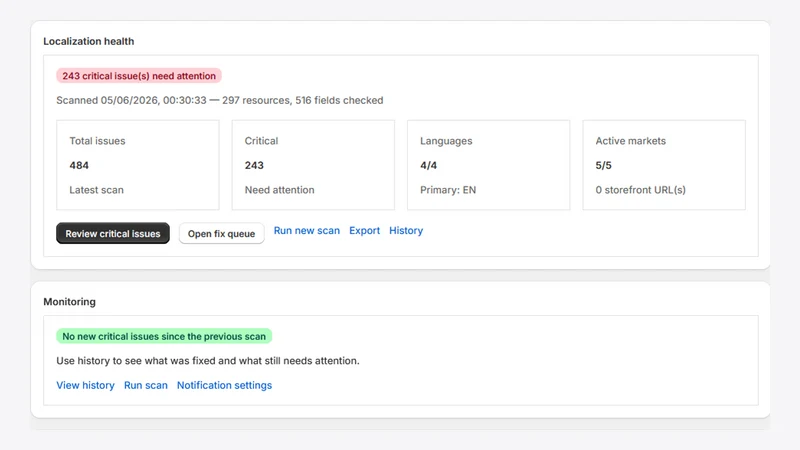Click the Use history description text

[x=208, y=361]
